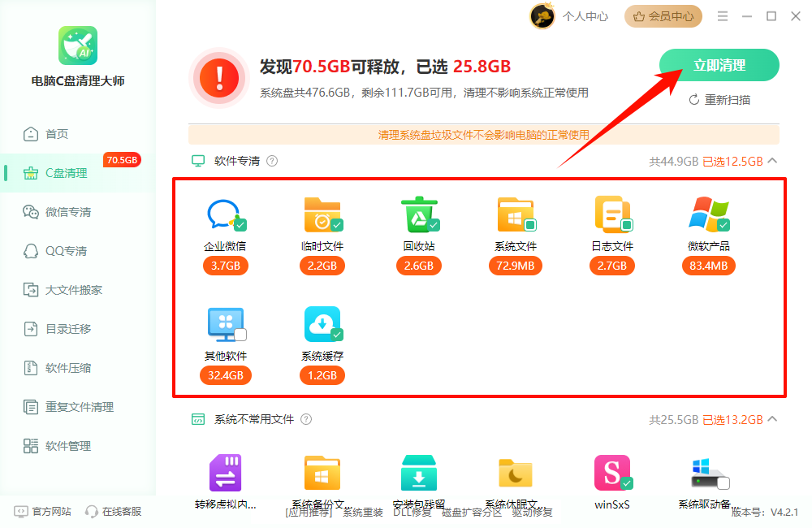812x528 pixels.
Task: Open the 系统休眠文件 moon folder icon
Action: tap(516, 473)
